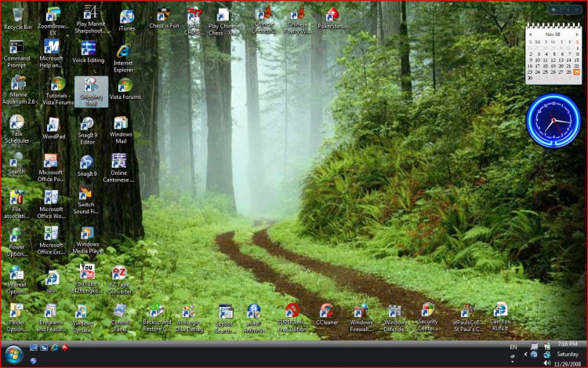Select day 29 in the calendar gadget

(576, 71)
